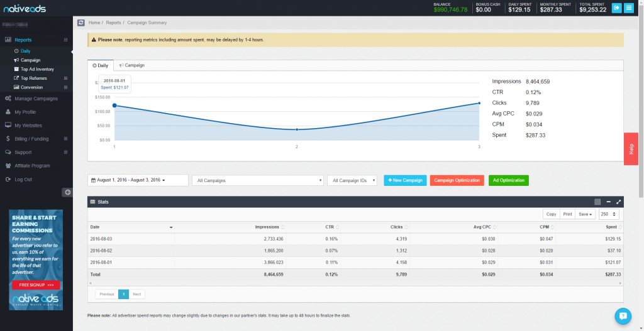Click the horizontal scrollbar under Stats table
This screenshot has width=644, height=331.
[355, 283]
